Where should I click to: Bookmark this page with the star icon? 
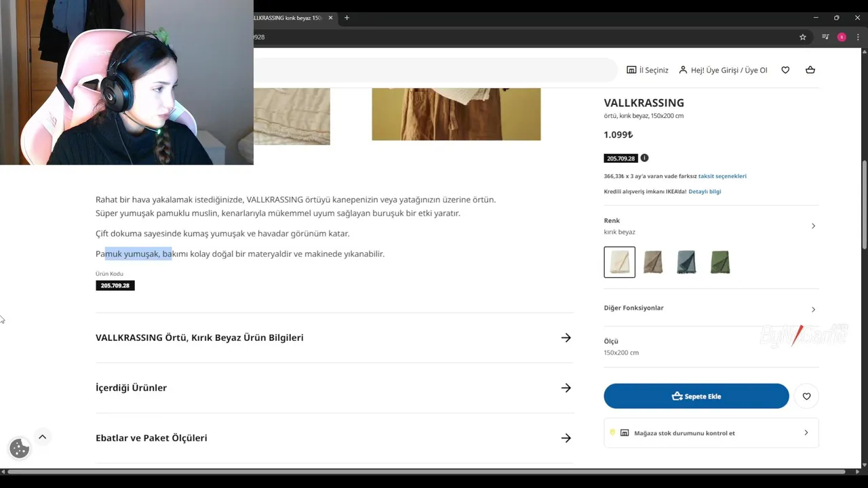point(803,37)
